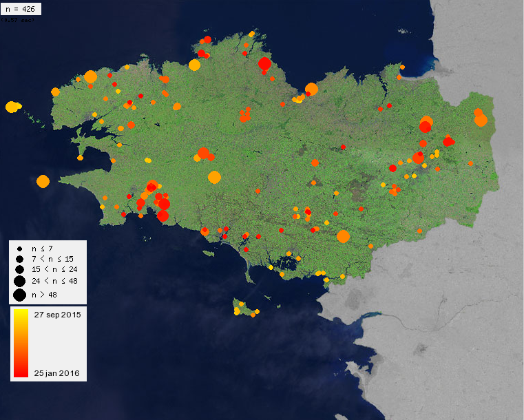Viewport: 524px width, 420px height.
Task: Click the large yellow-orange marker on the northwest bay
Action: coord(194,65)
